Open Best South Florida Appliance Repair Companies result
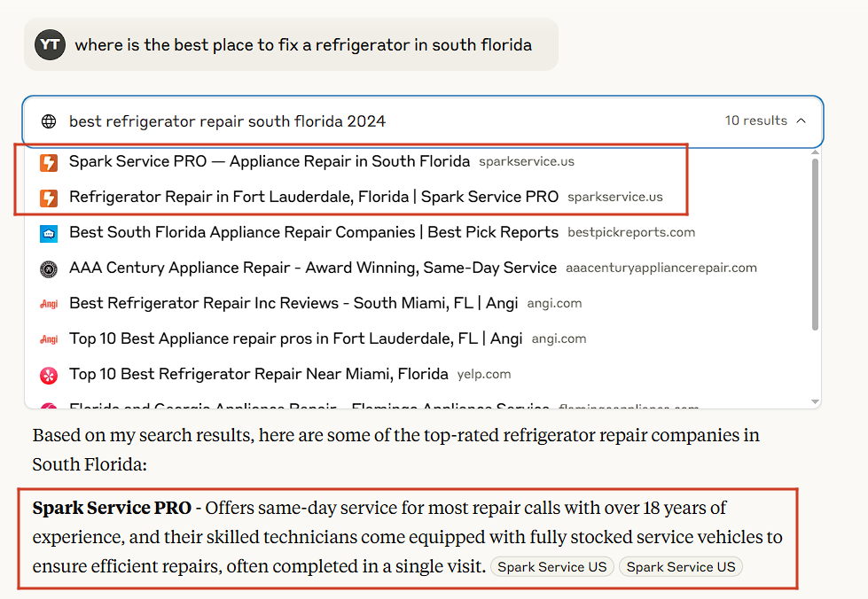The image size is (868, 599). coord(314,232)
